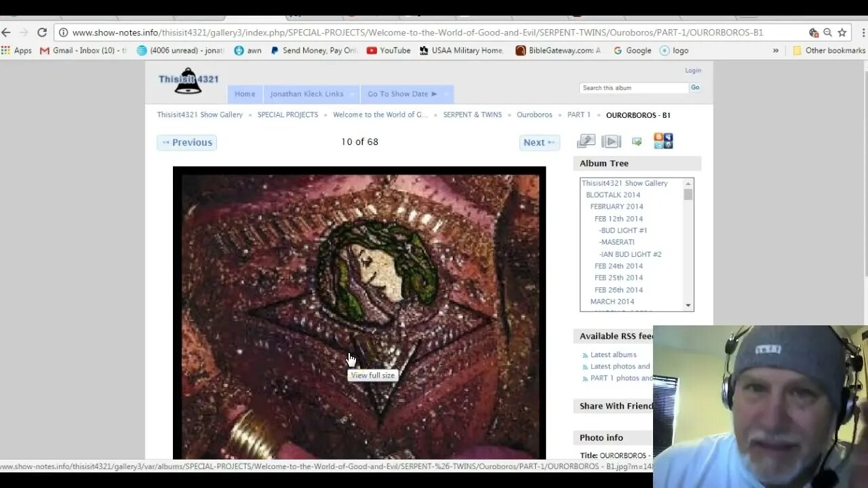Open the BibleGateway.com bookmark
This screenshot has height=488, width=868.
(x=558, y=50)
